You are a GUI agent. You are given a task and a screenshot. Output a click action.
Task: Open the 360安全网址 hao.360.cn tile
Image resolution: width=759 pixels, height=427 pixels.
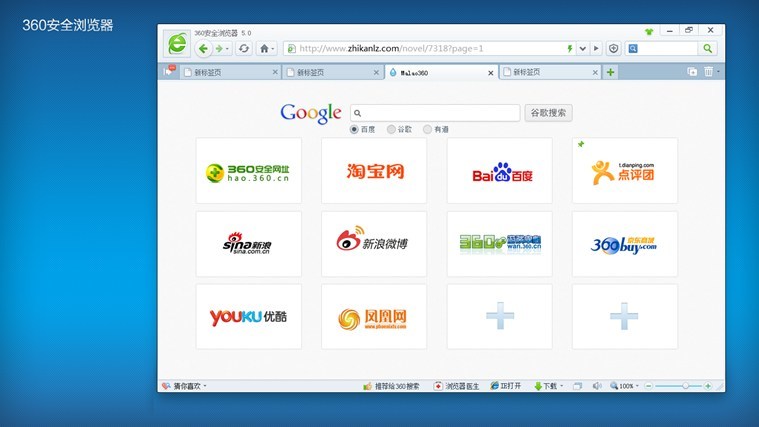[248, 170]
